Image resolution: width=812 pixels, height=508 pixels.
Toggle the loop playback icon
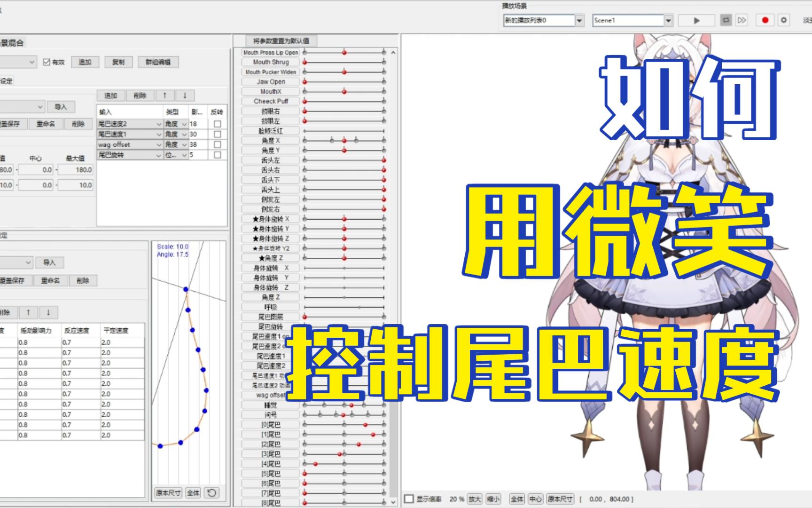click(x=726, y=20)
